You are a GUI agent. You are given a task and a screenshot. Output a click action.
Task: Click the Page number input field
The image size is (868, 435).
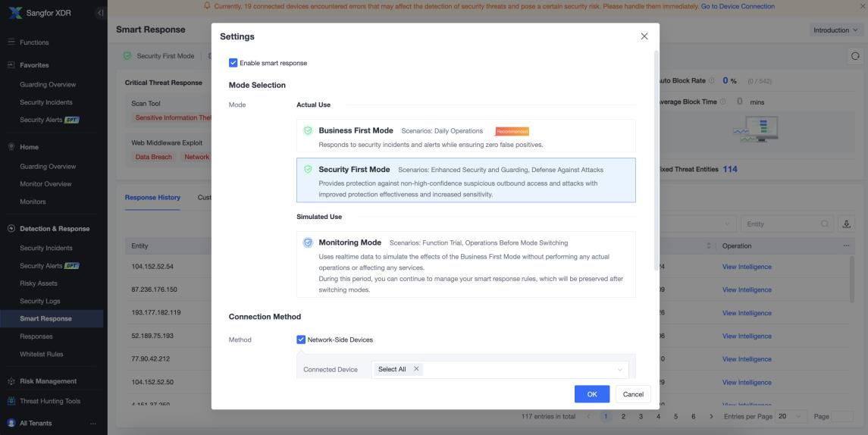coord(842,416)
